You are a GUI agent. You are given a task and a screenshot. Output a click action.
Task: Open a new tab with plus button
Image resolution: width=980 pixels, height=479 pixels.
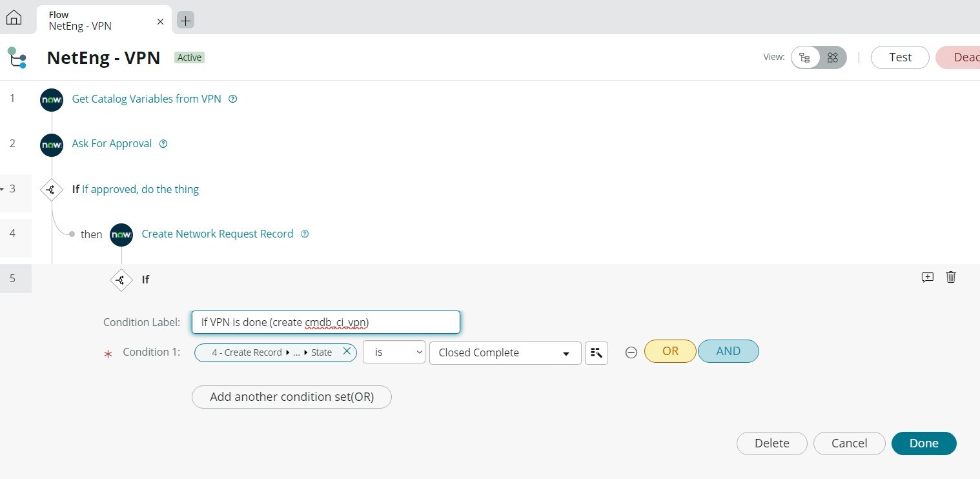point(185,21)
